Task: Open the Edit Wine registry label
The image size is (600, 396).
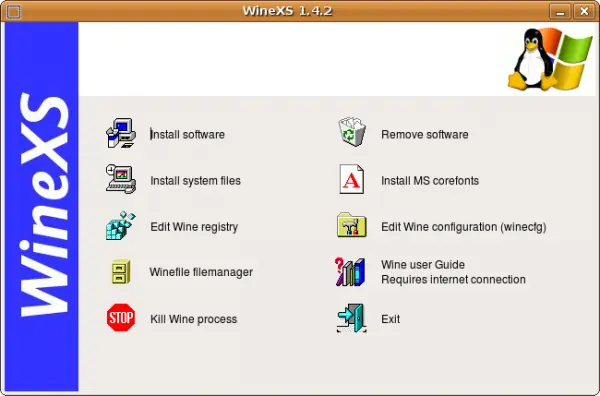Action: tap(194, 227)
